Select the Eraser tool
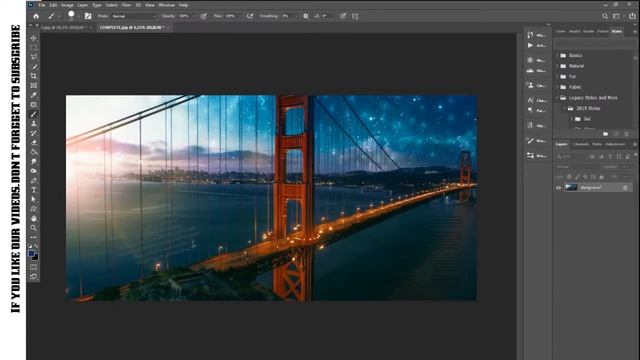This screenshot has width=640, height=360. coord(34,142)
